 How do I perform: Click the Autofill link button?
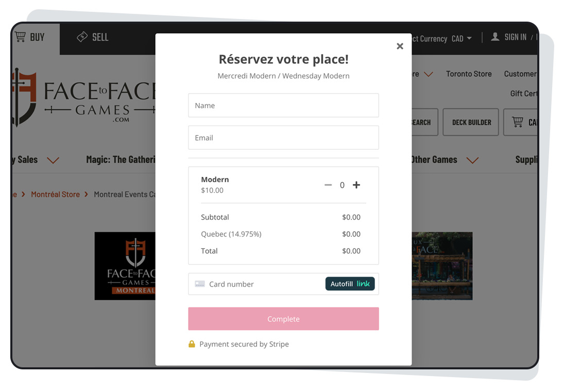coord(350,284)
